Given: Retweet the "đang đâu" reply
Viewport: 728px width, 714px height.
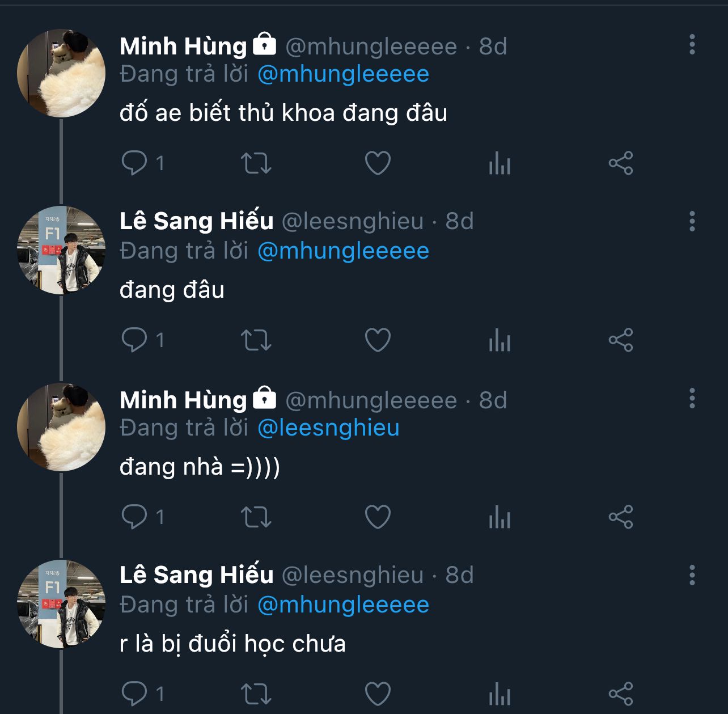Looking at the screenshot, I should 256,340.
